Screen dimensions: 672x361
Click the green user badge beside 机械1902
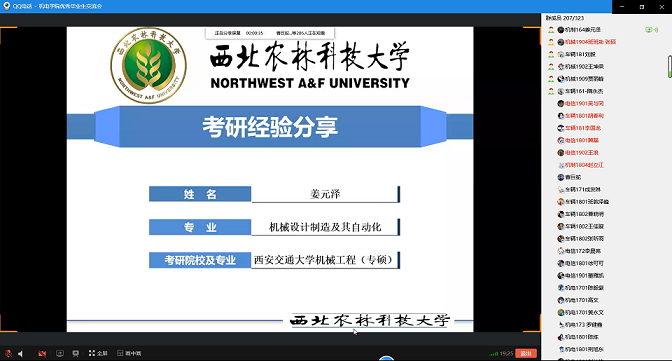[x=551, y=66]
